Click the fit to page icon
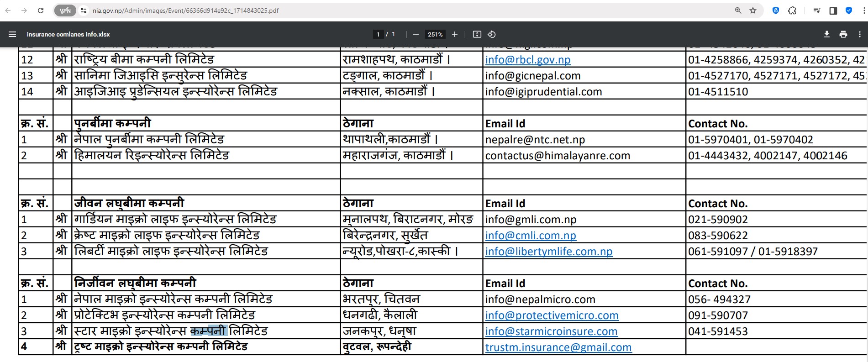 (477, 34)
